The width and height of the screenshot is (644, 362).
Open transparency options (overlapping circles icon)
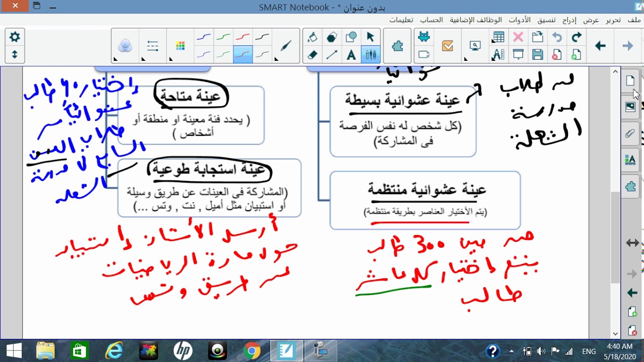[125, 46]
